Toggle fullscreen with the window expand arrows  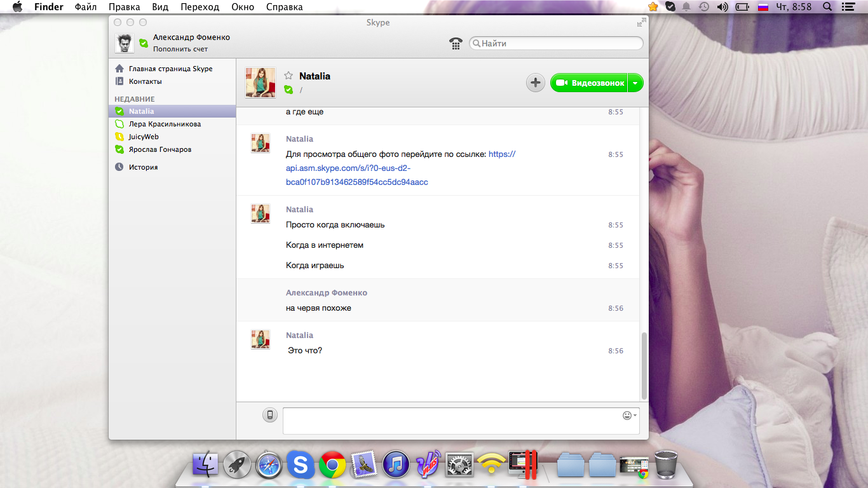(641, 23)
